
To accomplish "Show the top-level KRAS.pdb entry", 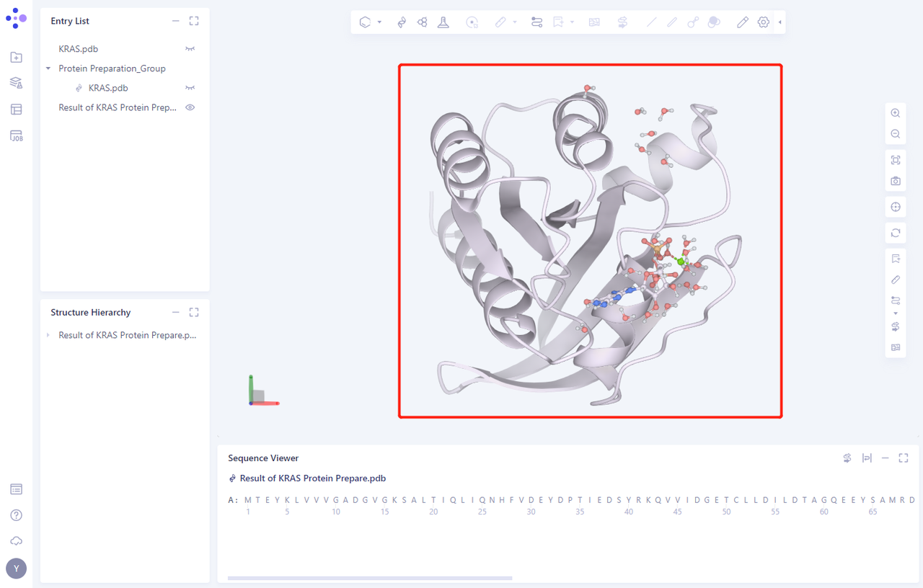I will coord(190,49).
